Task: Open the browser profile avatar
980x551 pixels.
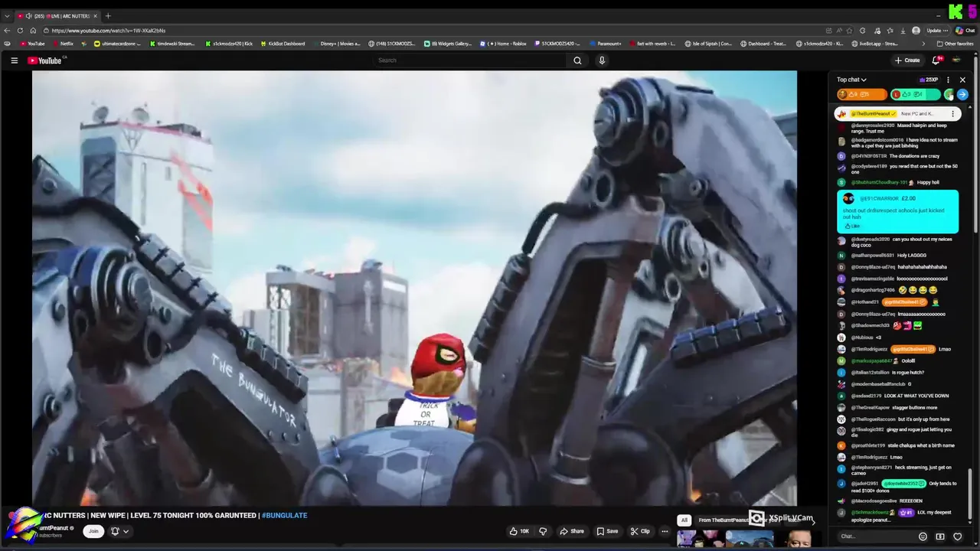Action: pos(916,31)
